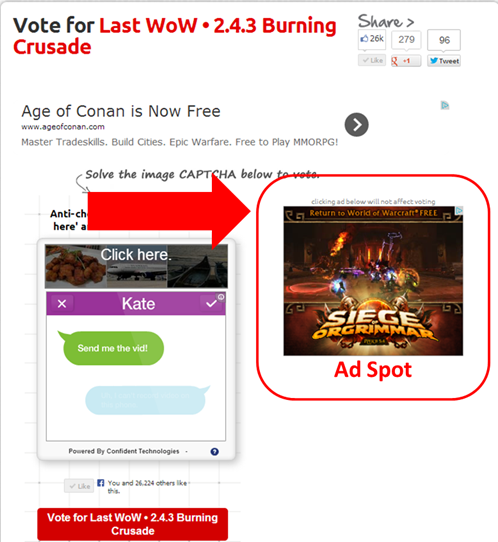
Task: Close the Kate chat with the X icon
Action: point(62,304)
